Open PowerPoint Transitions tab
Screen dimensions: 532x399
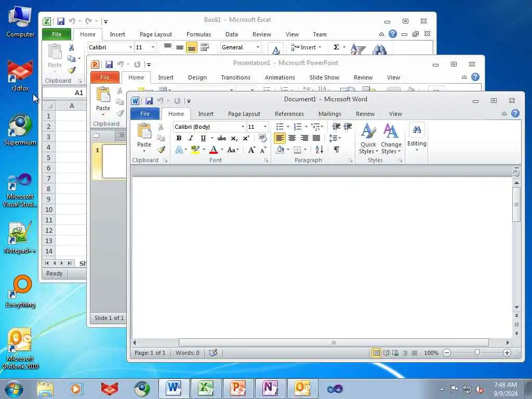[x=235, y=77]
